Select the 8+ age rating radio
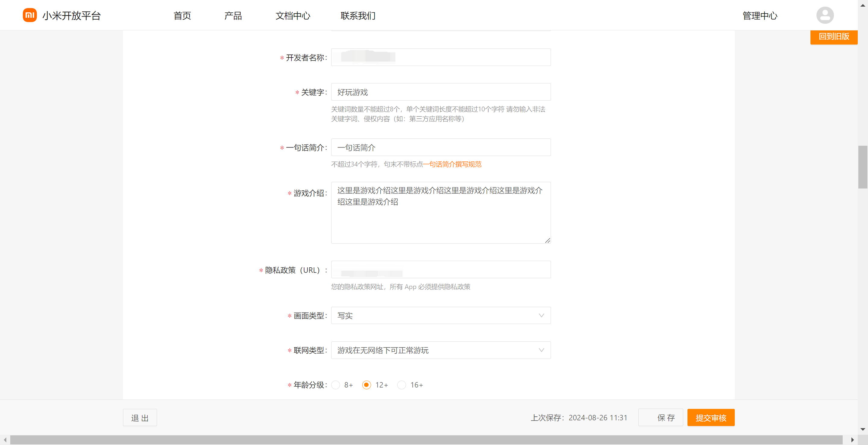This screenshot has height=445, width=868. 336,385
